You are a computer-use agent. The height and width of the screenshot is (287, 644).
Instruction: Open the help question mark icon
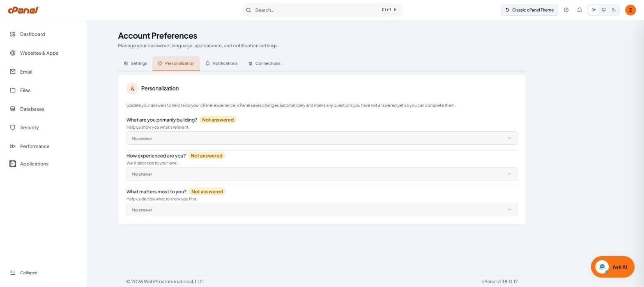[566, 10]
